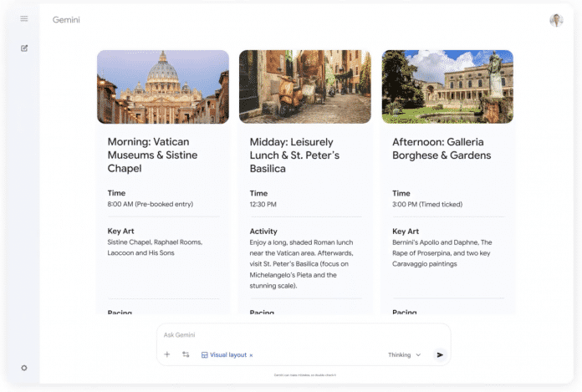Open the tools sliders icon

pos(186,354)
